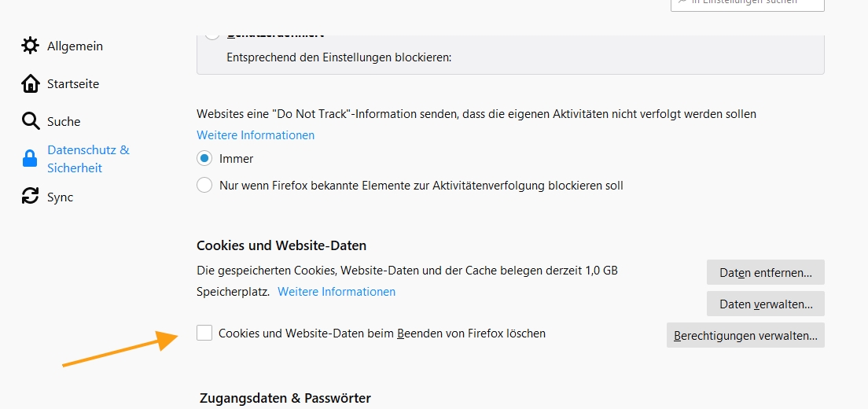Open the Sync settings section
This screenshot has width=868, height=409.
point(60,197)
